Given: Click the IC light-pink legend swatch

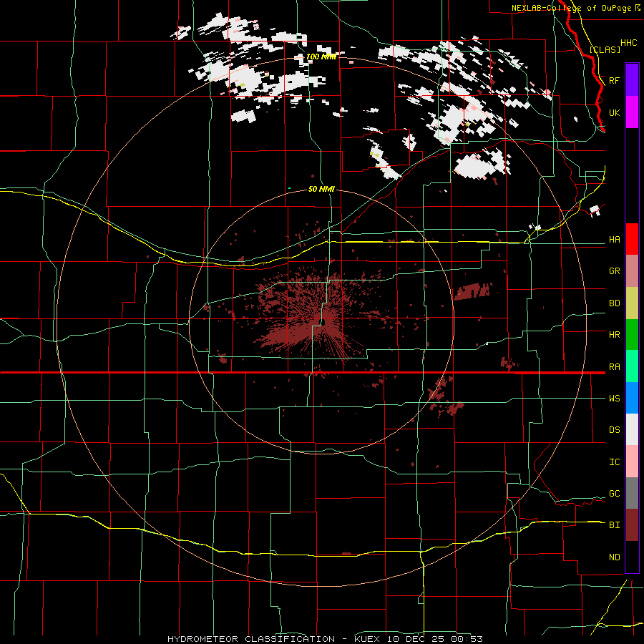Looking at the screenshot, I should click(632, 462).
